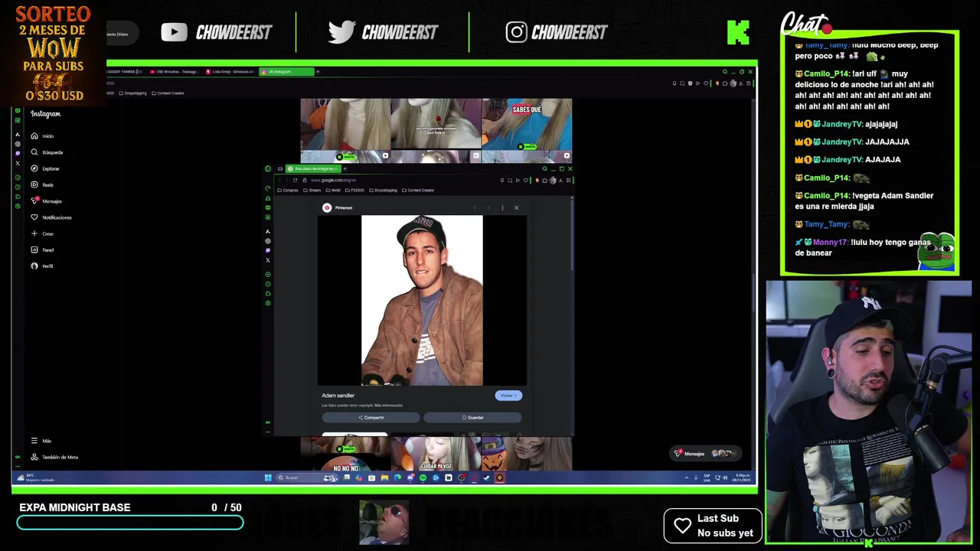
Task: Open X icon in back browser sidebar
Action: [18, 163]
